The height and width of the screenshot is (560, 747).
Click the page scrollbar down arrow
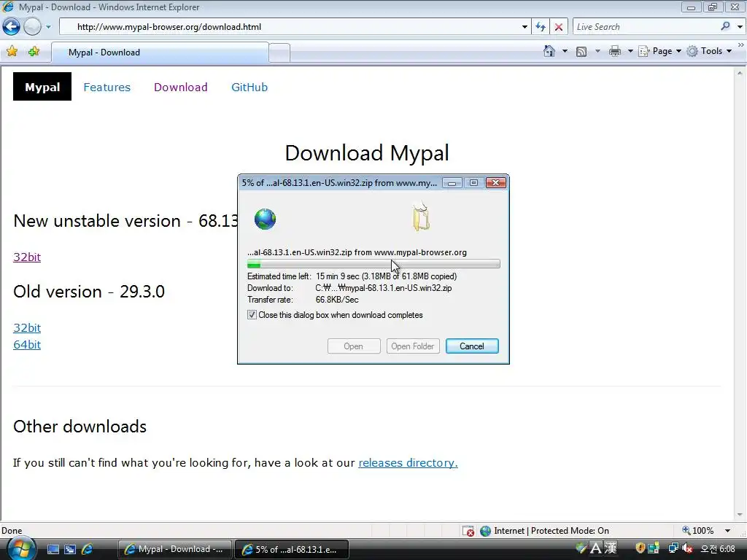coord(740,515)
